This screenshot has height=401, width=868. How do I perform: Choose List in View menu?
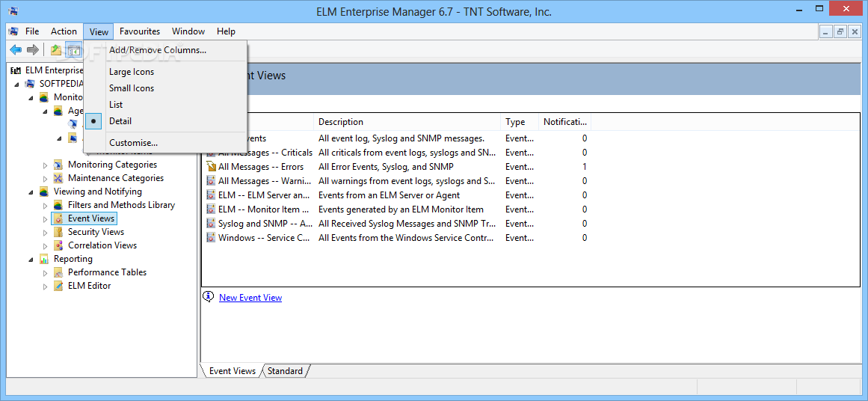coord(165,105)
